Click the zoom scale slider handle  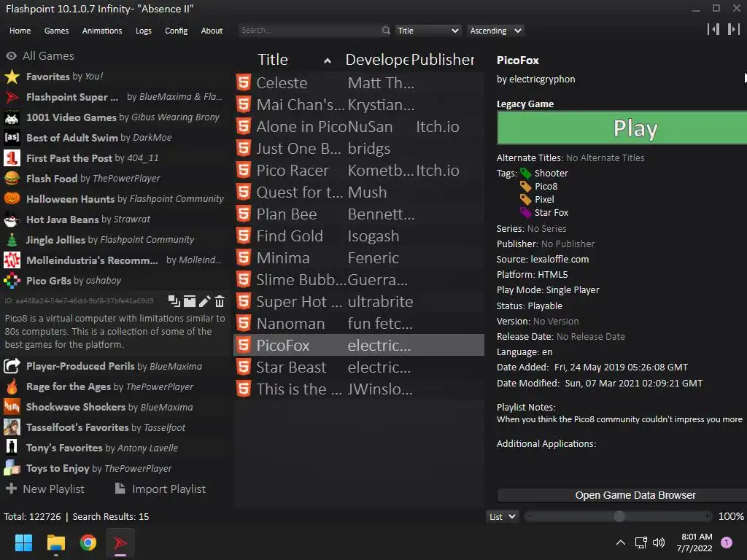[x=619, y=516]
